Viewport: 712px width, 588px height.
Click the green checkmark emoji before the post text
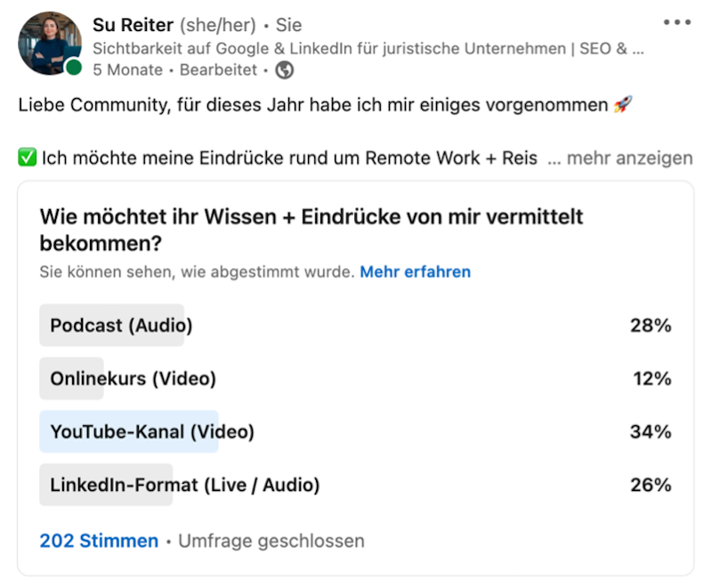[x=26, y=157]
